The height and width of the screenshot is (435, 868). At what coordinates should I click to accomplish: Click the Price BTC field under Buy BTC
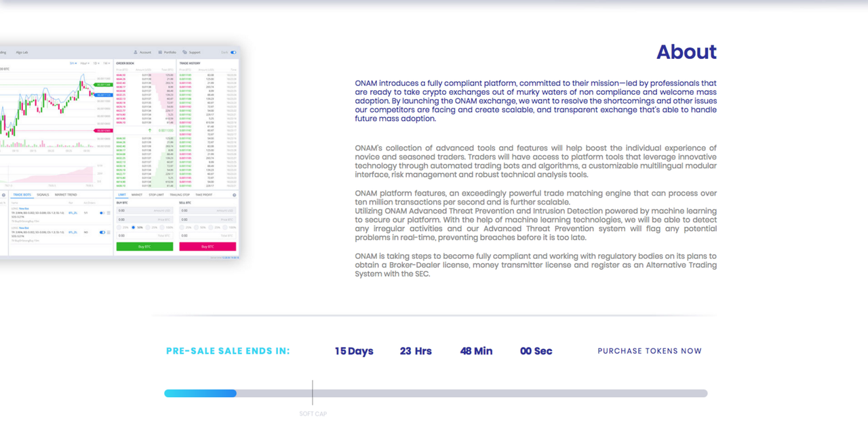(144, 220)
